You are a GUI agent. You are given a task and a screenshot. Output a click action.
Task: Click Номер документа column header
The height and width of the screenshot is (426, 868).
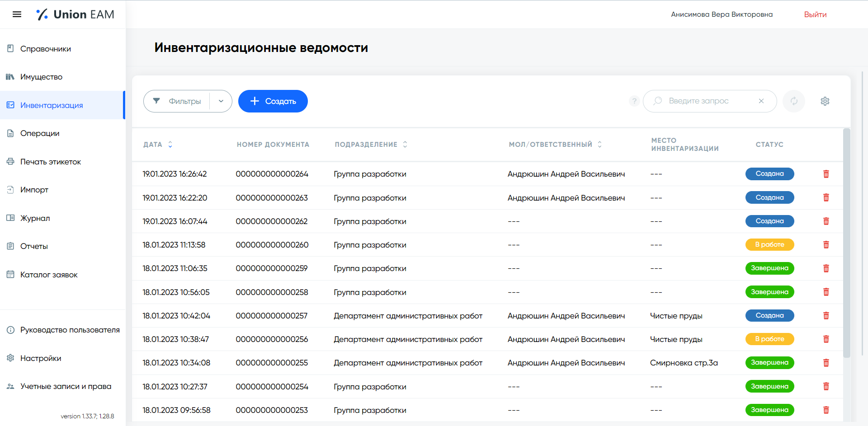(x=273, y=145)
